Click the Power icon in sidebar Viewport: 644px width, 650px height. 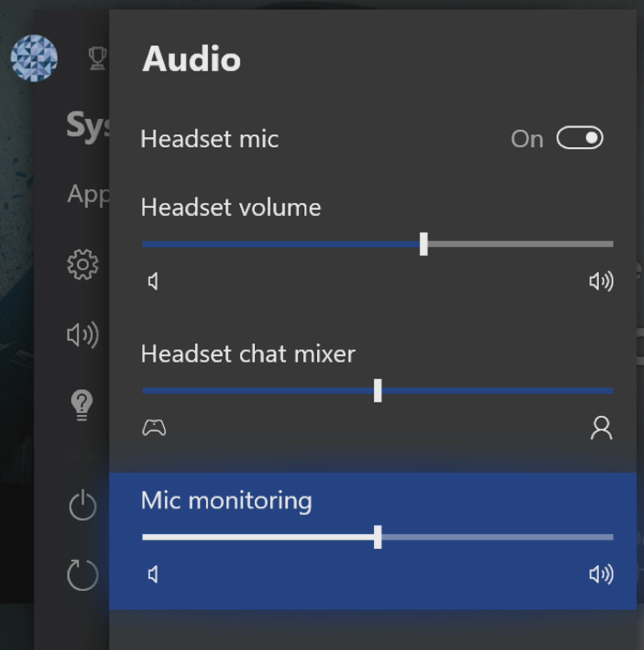pyautogui.click(x=83, y=506)
